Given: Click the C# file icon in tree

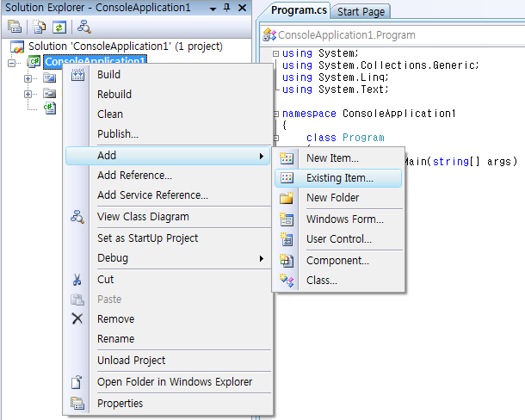Looking at the screenshot, I should tap(50, 108).
